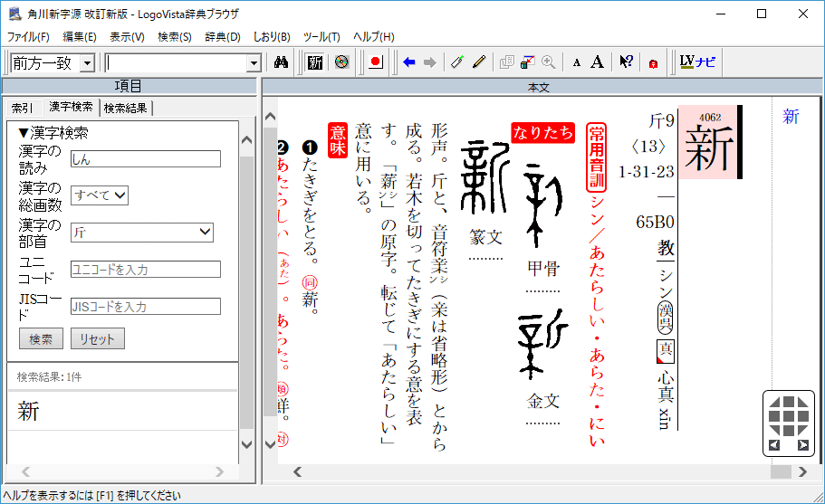Click the ユニコード input field

(x=145, y=270)
